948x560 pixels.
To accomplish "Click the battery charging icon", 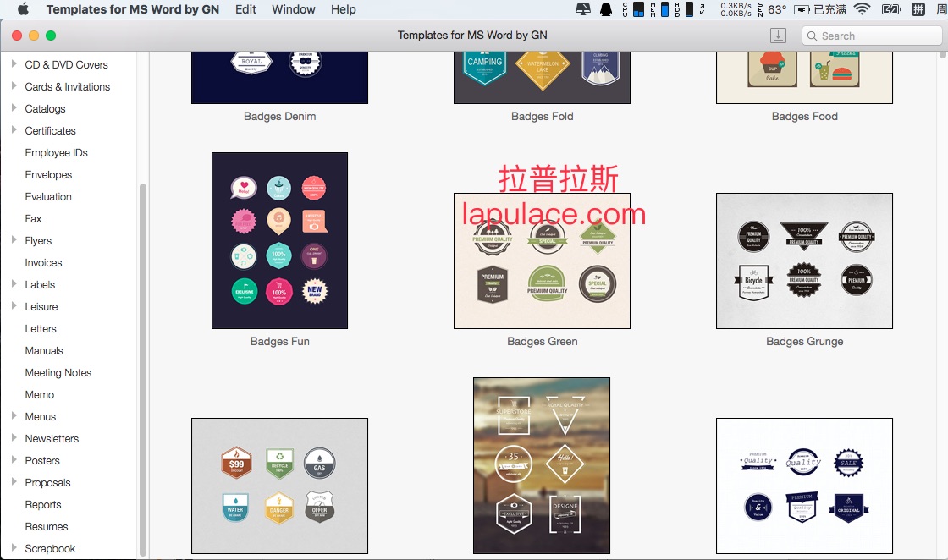I will tap(891, 9).
